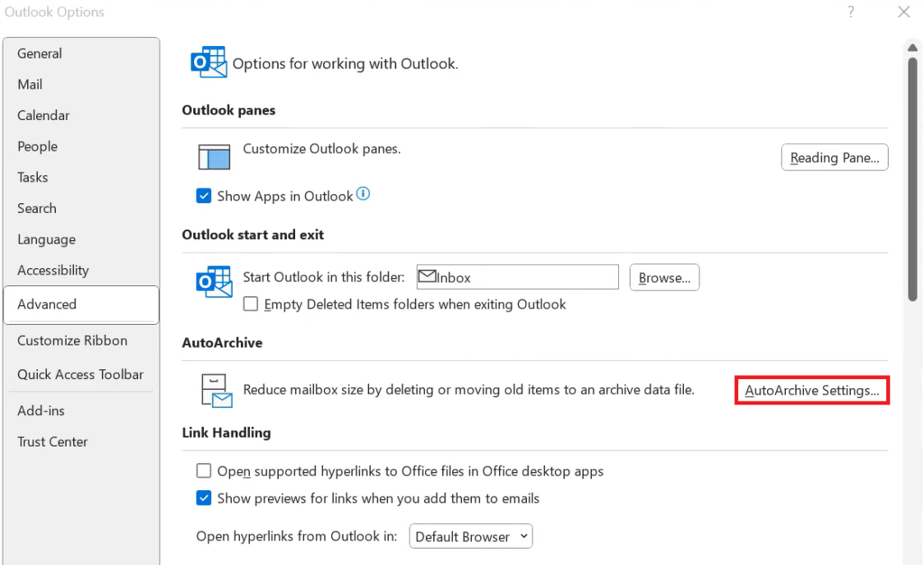Enable Empty Deleted Items folders when exiting Outlook

pos(250,304)
